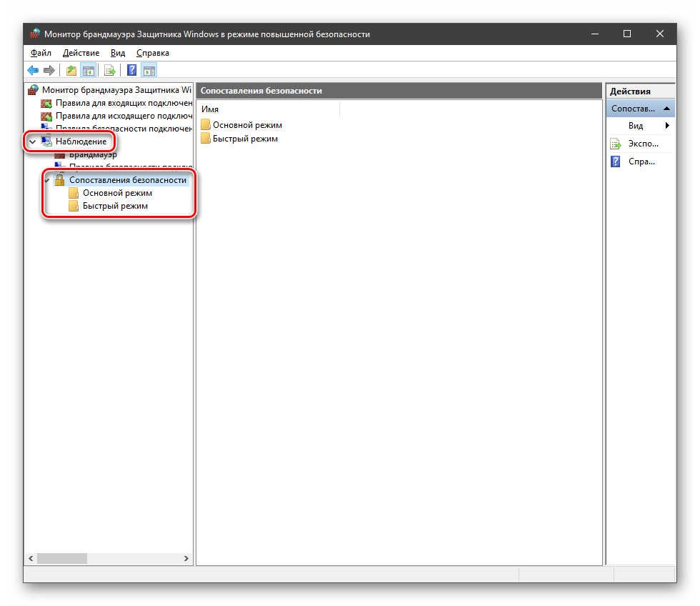Click the tree pane horizontal scrollbar right arrow

point(186,559)
